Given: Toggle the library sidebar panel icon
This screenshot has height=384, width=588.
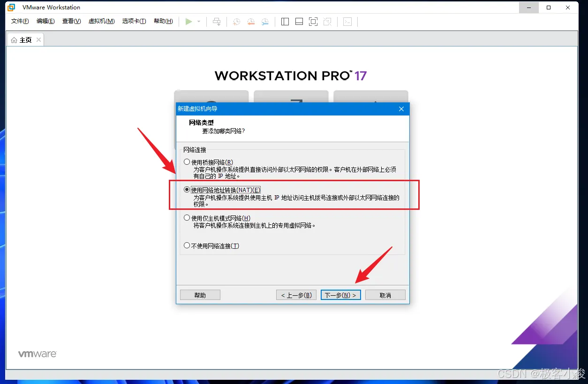Looking at the screenshot, I should [x=285, y=22].
